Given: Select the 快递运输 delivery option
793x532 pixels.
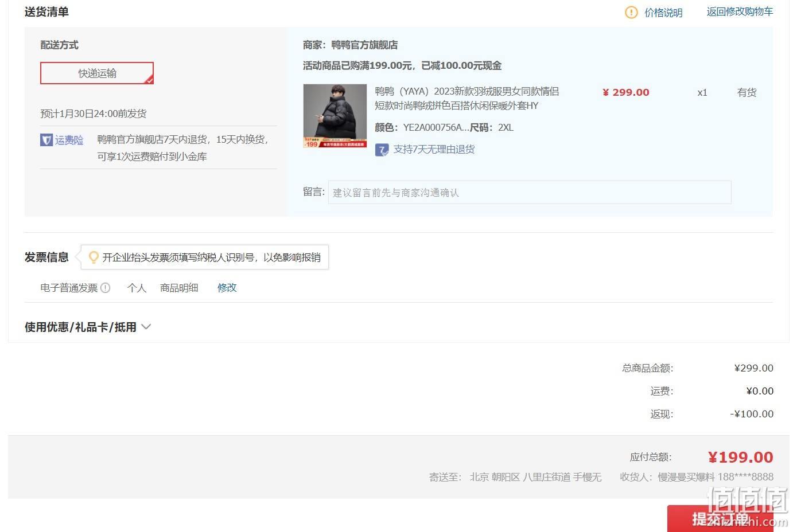Looking at the screenshot, I should tap(97, 73).
